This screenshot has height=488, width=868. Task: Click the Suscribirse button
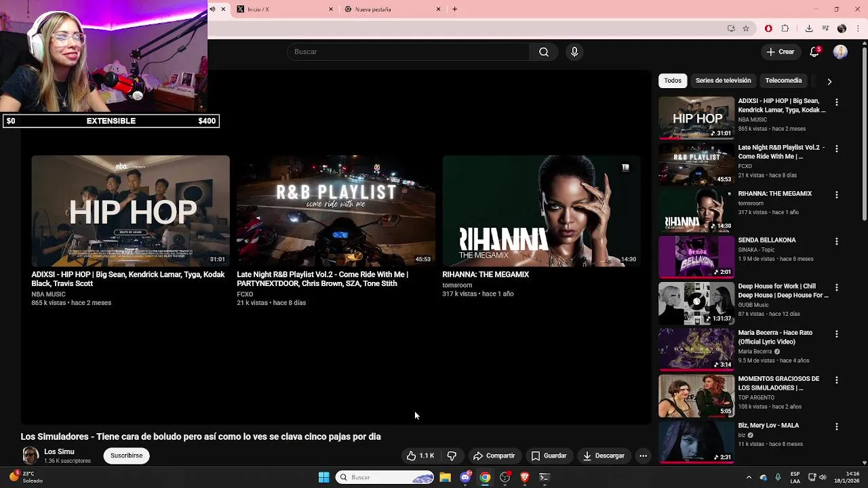(x=127, y=455)
